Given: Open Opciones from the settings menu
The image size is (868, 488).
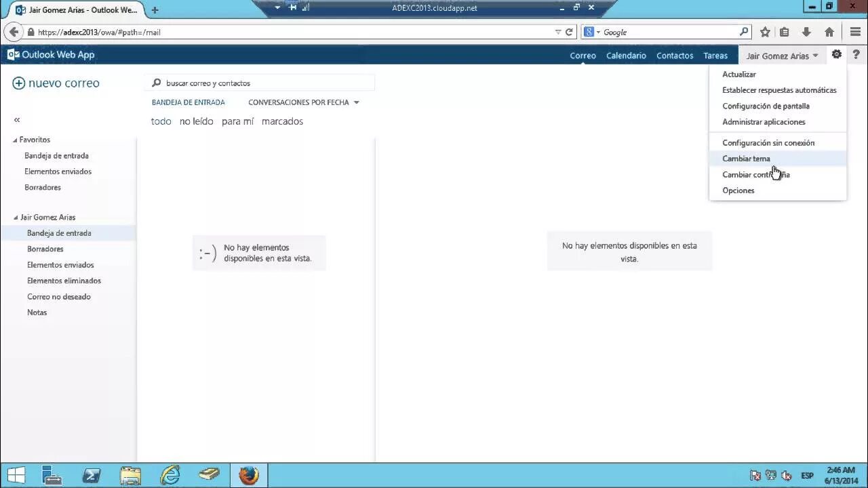Looking at the screenshot, I should click(x=738, y=190).
